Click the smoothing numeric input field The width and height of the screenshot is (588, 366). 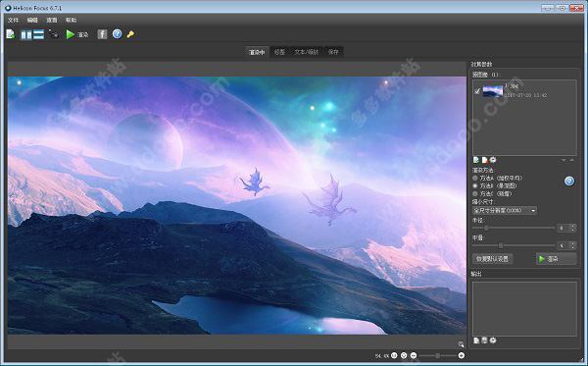pos(563,245)
